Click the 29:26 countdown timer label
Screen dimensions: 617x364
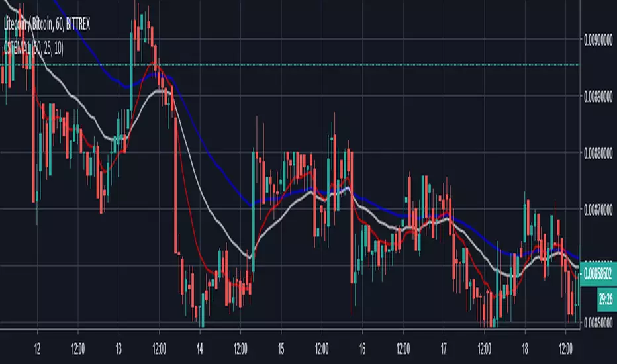606,299
